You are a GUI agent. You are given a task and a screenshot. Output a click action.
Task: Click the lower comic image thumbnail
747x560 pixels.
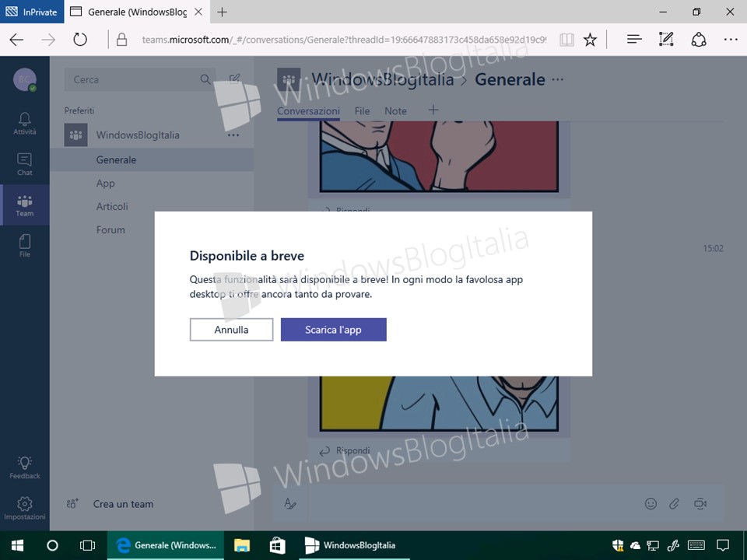(439, 404)
